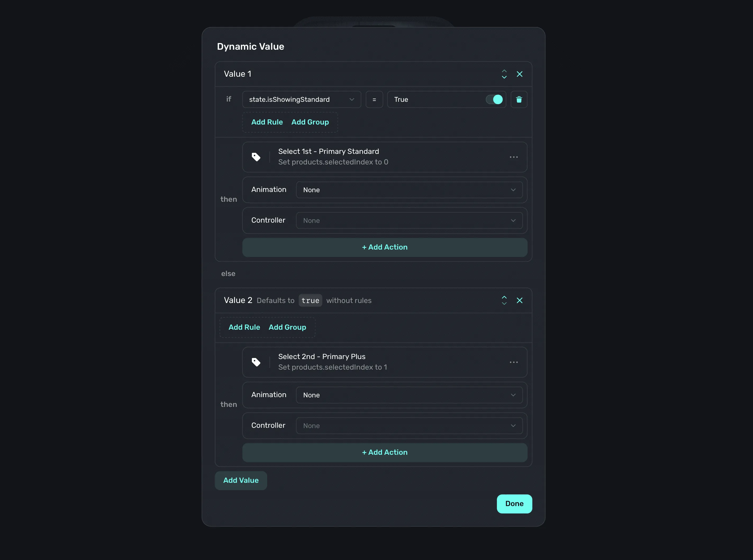Change the equals operator button

tap(374, 99)
